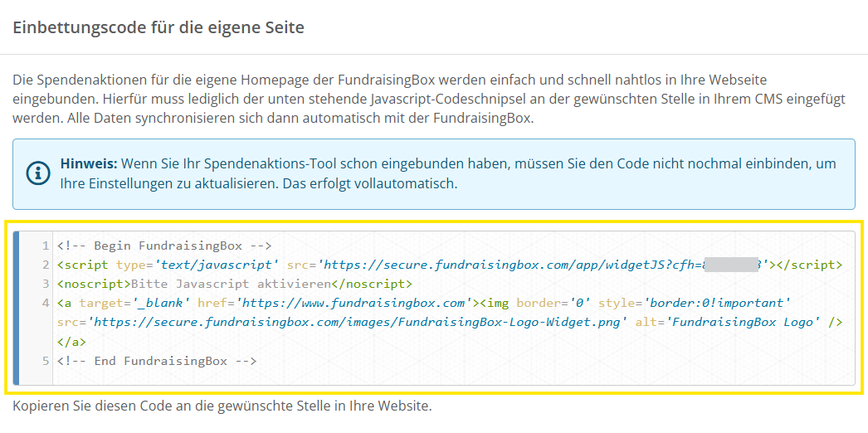Click the 'Bitte Javascript aktivieren' noscript line
The width and height of the screenshot is (868, 433).
pos(235,285)
